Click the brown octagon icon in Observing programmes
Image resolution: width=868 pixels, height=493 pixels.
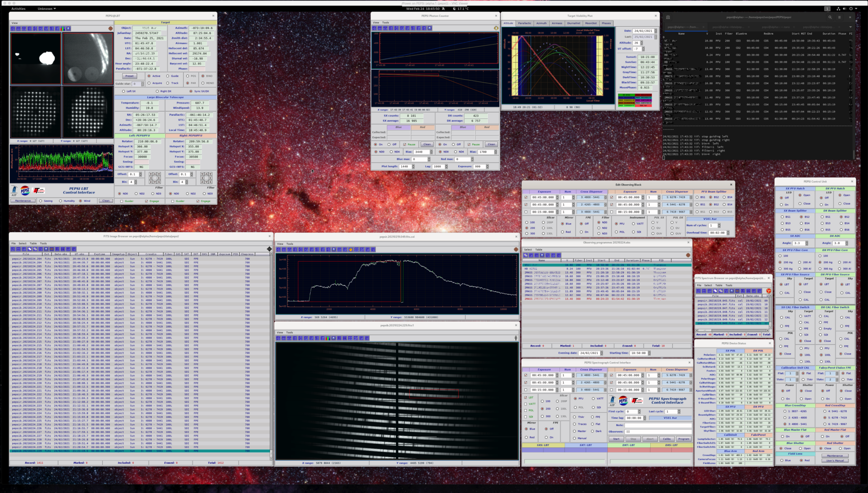(688, 255)
